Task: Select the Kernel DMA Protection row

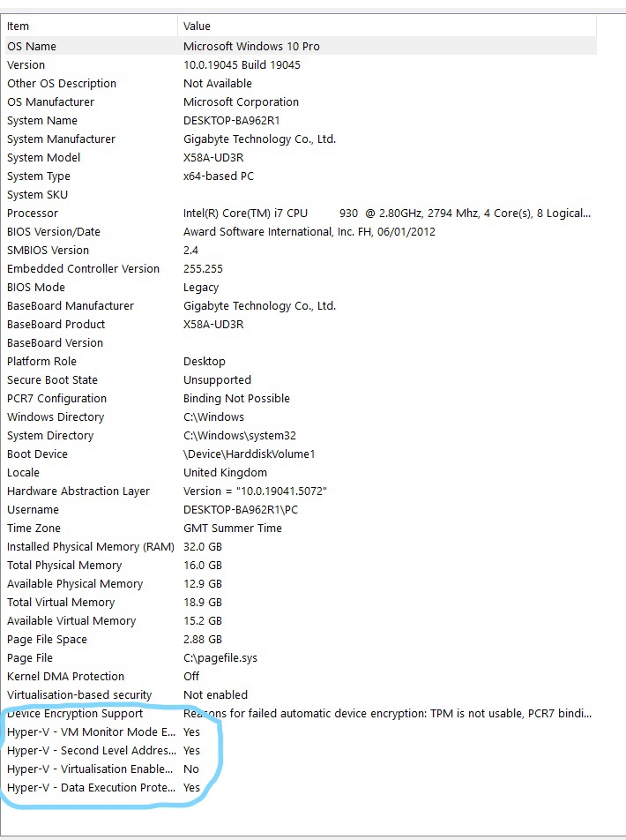Action: tap(301, 677)
